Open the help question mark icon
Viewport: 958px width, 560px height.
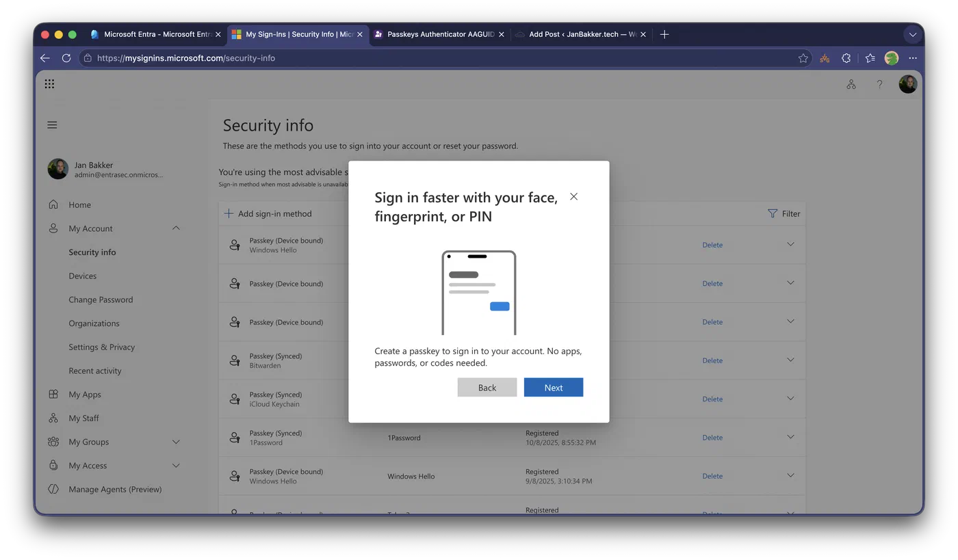point(879,84)
